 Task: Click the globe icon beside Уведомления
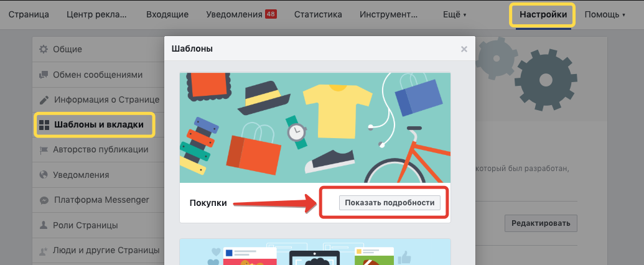tap(43, 175)
